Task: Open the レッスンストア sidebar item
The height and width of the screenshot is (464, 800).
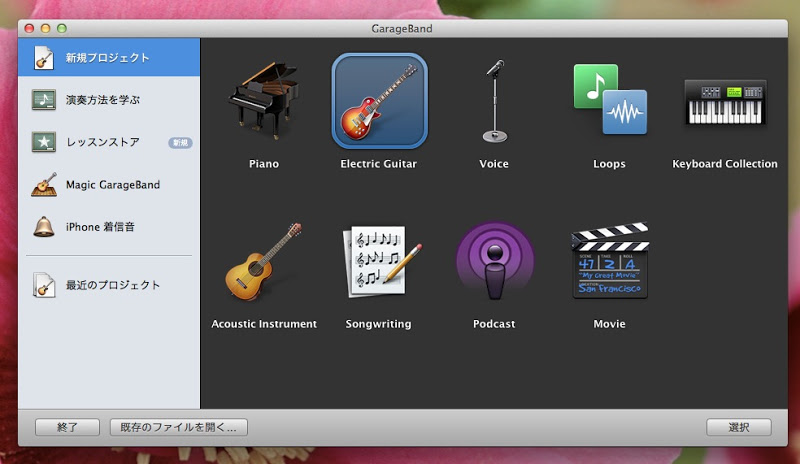Action: [109, 142]
